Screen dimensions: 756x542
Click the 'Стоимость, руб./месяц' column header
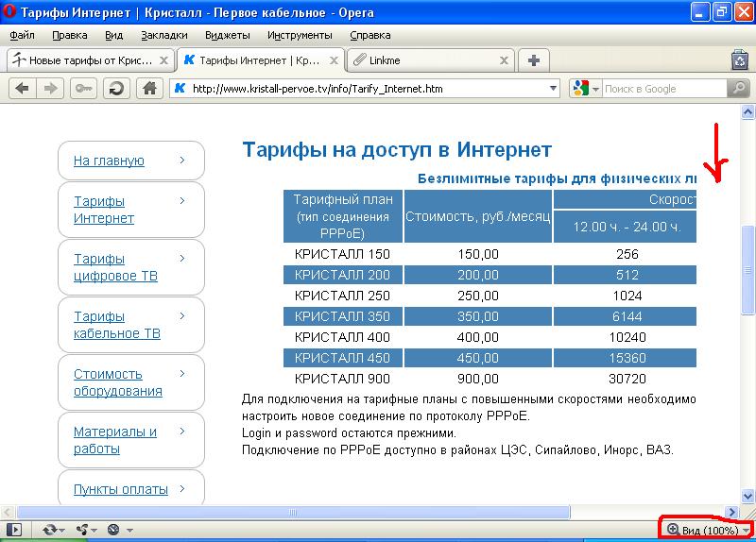[x=478, y=216]
